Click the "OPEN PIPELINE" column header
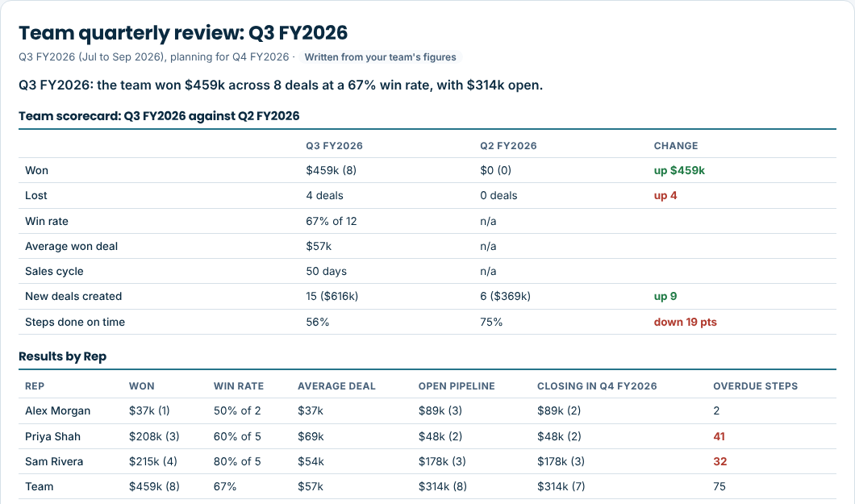The image size is (855, 504). (x=457, y=386)
